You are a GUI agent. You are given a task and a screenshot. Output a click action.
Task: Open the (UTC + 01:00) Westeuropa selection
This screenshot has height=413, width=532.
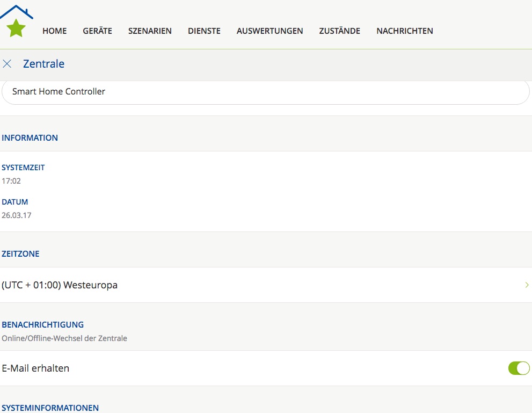tap(60, 285)
